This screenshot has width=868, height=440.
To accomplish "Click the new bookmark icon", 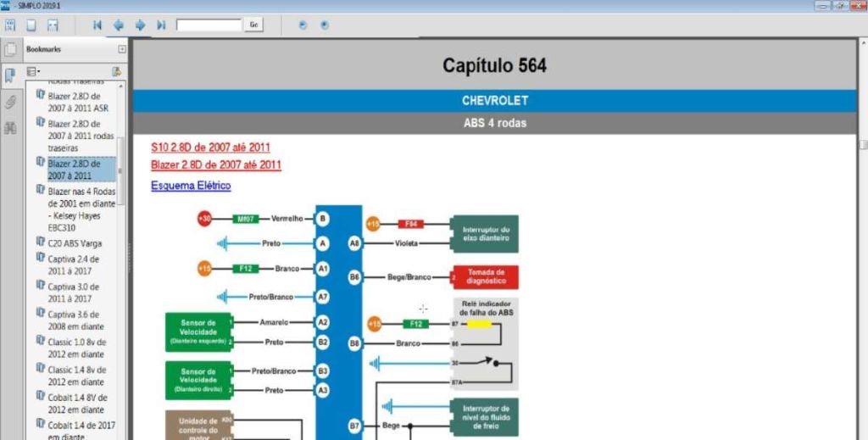I will coord(116,71).
